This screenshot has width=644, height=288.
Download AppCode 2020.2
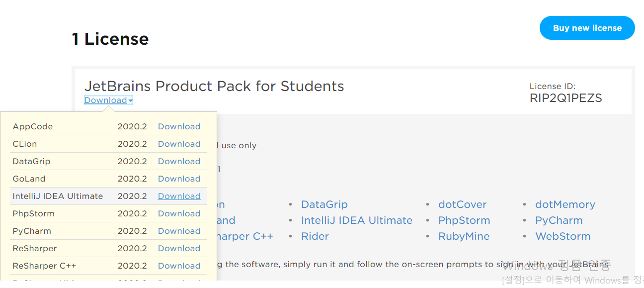point(179,126)
